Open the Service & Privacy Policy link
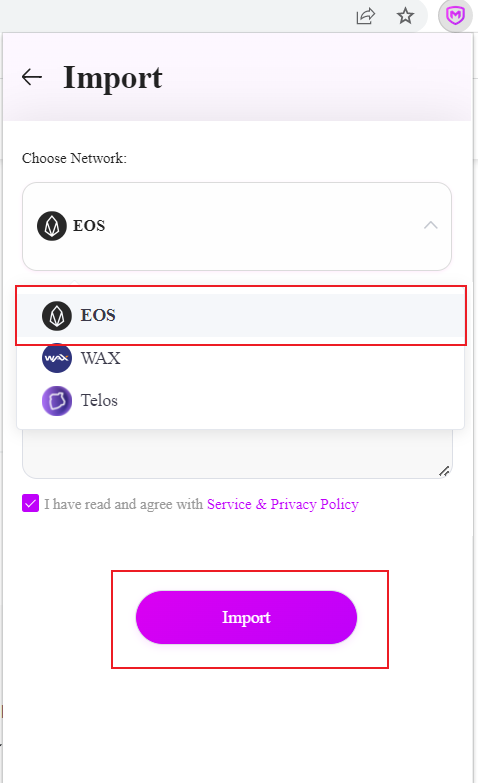Screen dimensions: 478x783 click(283, 504)
